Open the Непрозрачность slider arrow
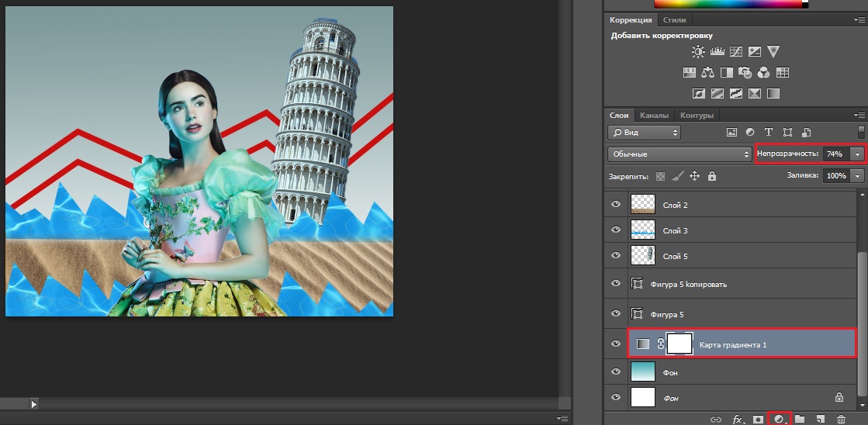Screen dimensions: 868x425 (857, 154)
